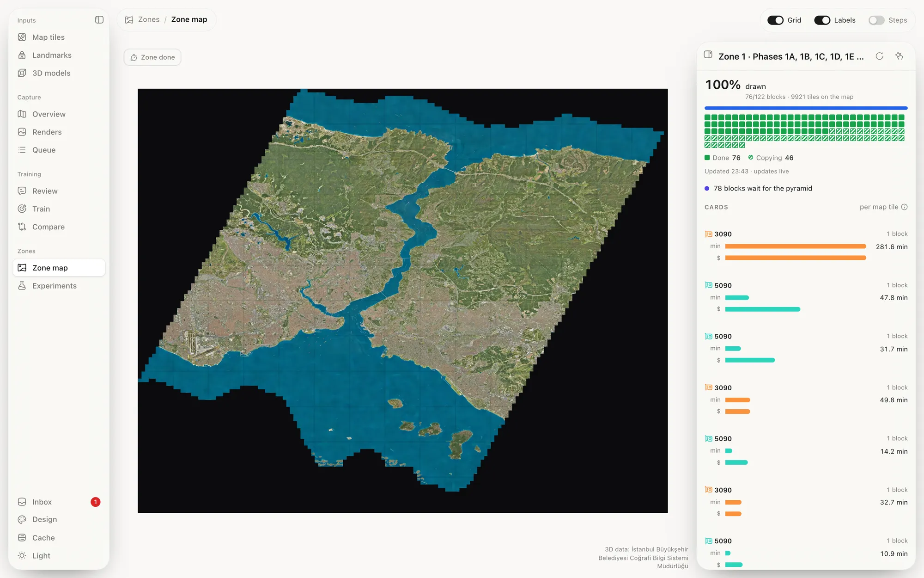The image size is (924, 578).
Task: Click the per map tile info icon
Action: tap(905, 207)
